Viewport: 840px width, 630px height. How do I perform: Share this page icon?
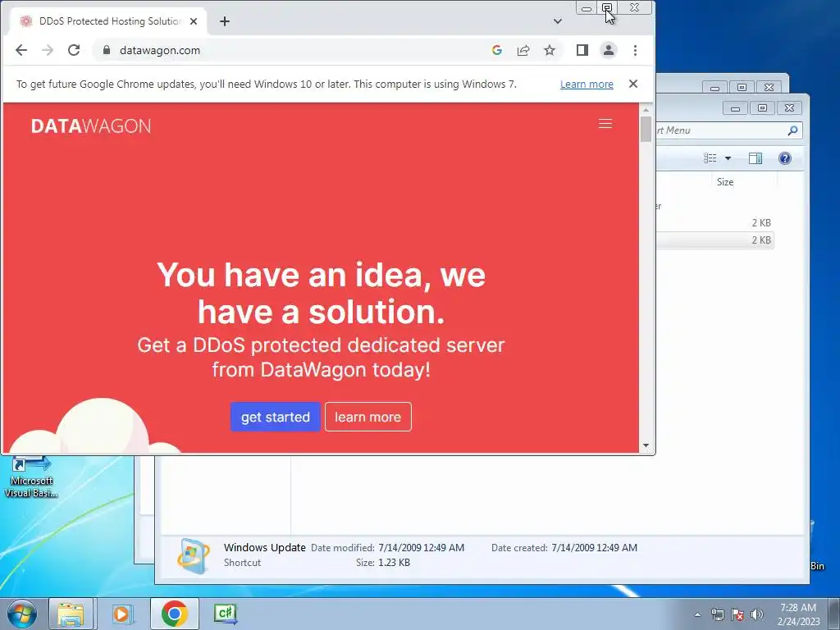[523, 50]
